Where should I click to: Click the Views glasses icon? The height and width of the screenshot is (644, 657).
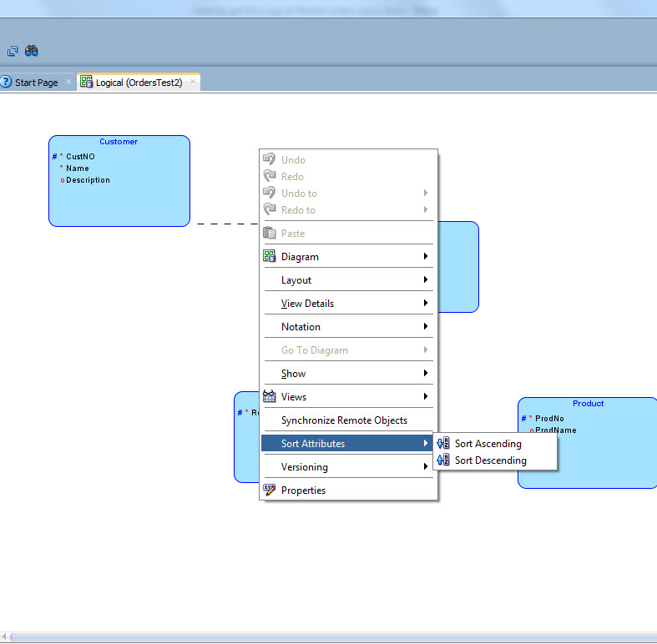click(270, 397)
